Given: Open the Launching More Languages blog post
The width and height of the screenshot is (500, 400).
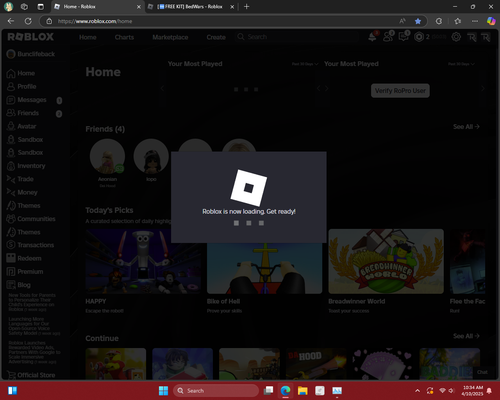Looking at the screenshot, I should pyautogui.click(x=34, y=326).
